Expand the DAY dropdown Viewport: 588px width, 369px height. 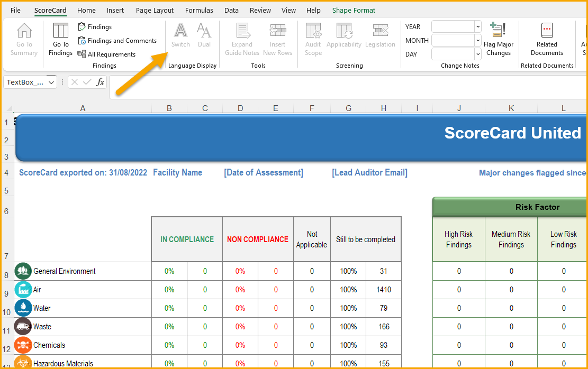tap(478, 54)
